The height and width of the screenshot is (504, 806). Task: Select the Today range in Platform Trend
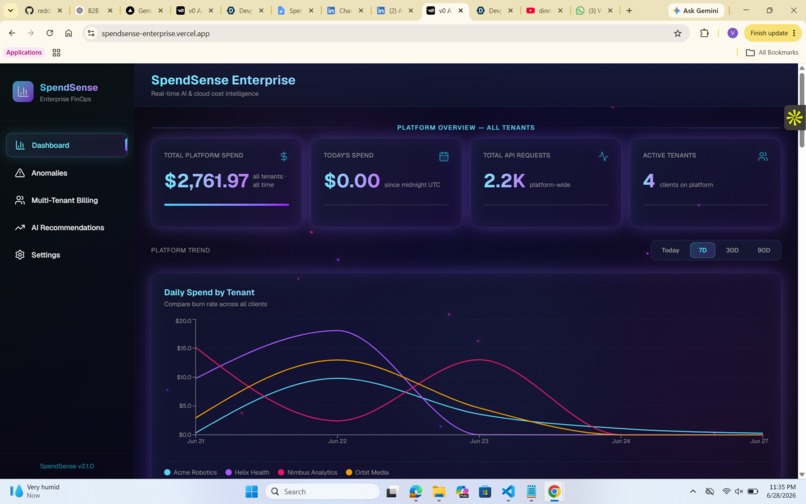[x=670, y=250]
